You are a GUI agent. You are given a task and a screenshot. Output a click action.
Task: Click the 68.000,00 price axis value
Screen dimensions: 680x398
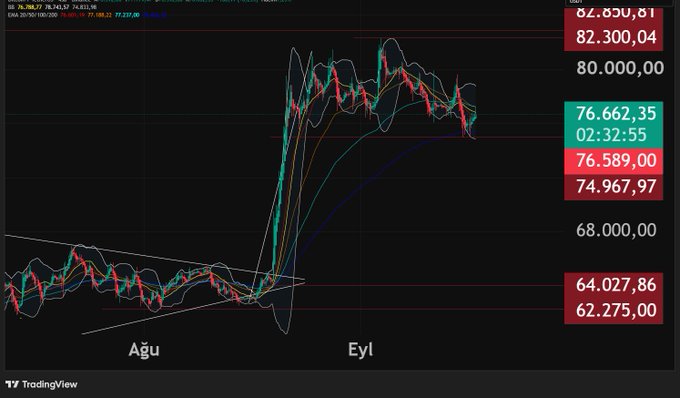click(x=616, y=230)
